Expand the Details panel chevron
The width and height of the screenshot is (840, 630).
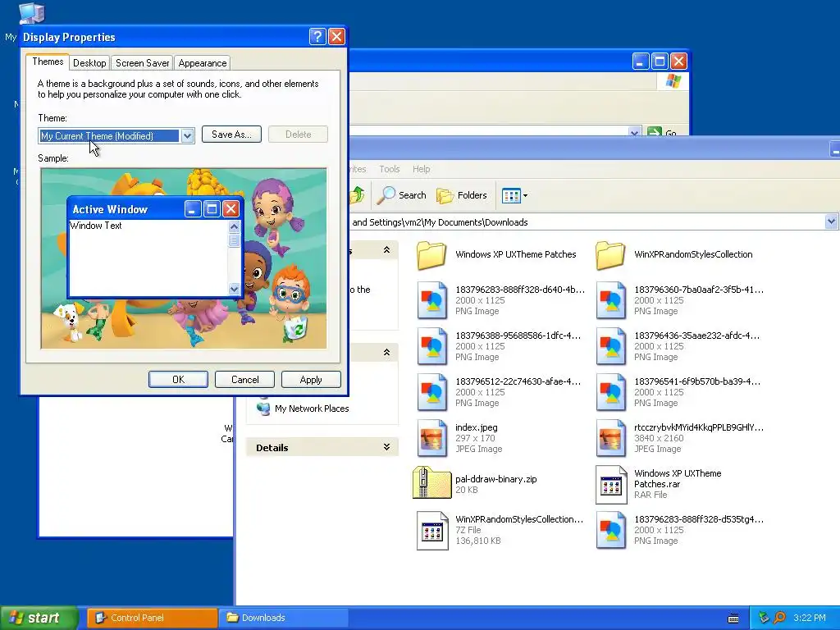(387, 447)
